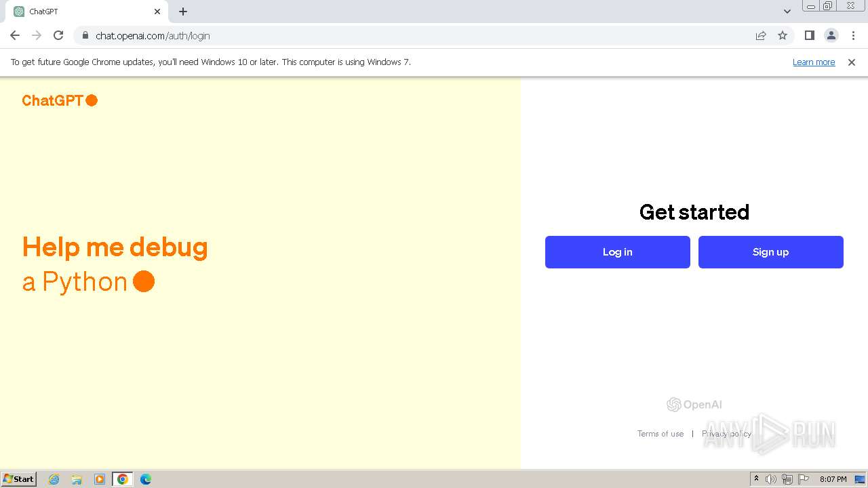
Task: View site information via the lock icon
Action: coord(85,35)
